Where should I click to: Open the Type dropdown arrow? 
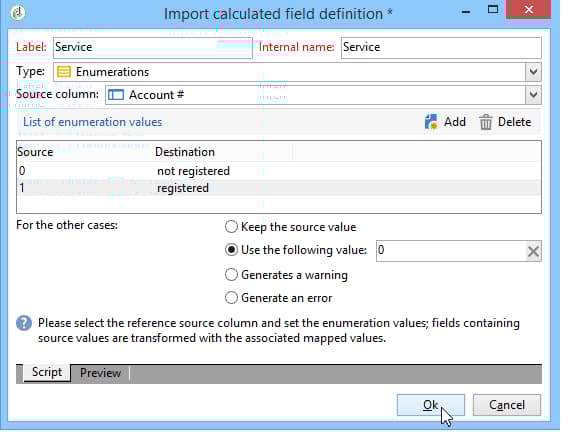[533, 72]
